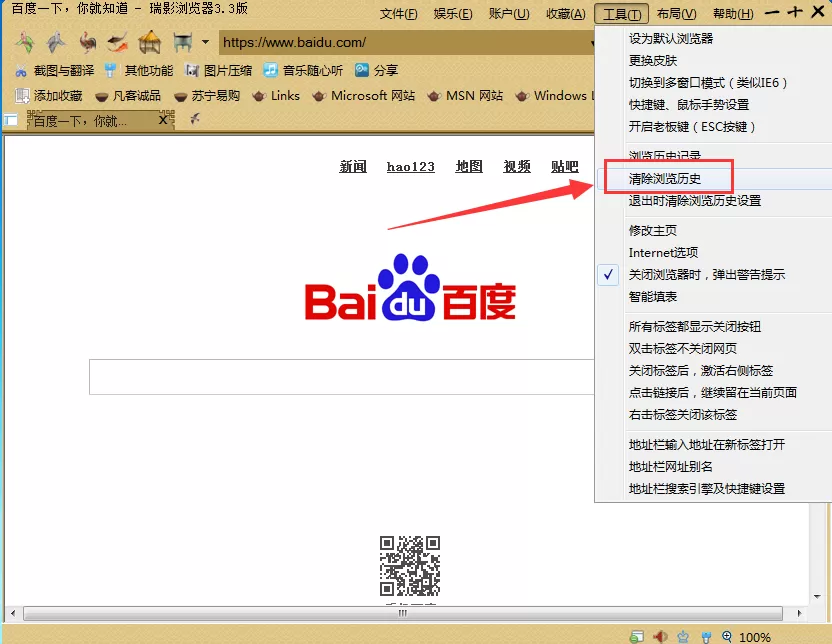
Task: Click the QR code image
Action: [410, 565]
